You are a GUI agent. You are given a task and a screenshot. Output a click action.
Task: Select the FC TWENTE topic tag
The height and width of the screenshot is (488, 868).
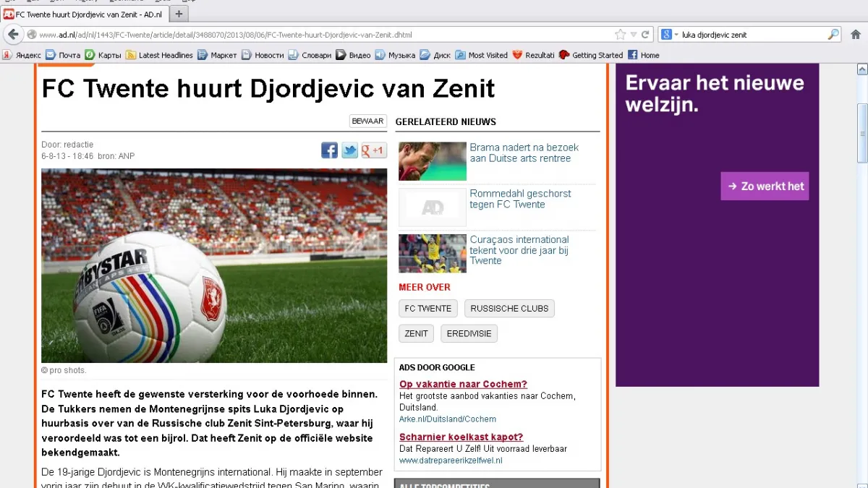[x=428, y=309]
